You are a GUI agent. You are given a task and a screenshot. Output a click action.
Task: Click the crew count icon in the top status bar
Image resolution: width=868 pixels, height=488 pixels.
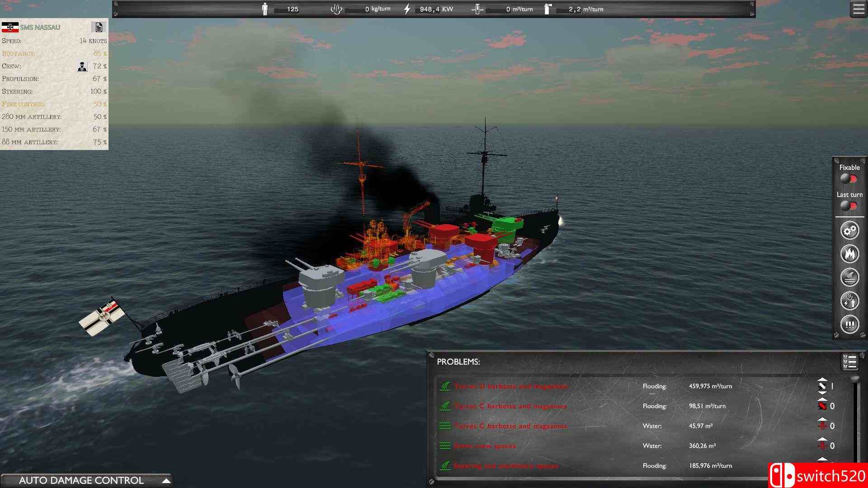[x=265, y=9]
